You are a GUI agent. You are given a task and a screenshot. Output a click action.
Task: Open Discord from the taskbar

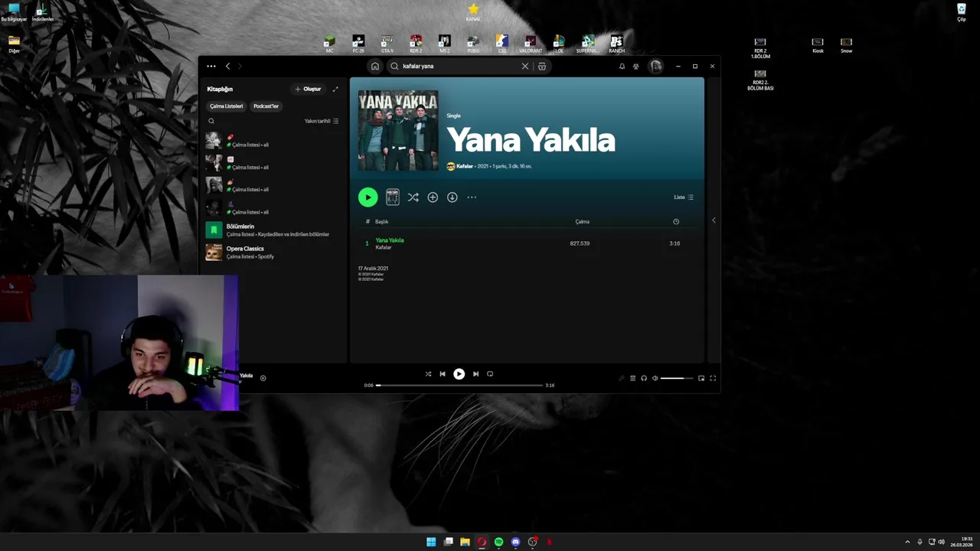[x=515, y=542]
